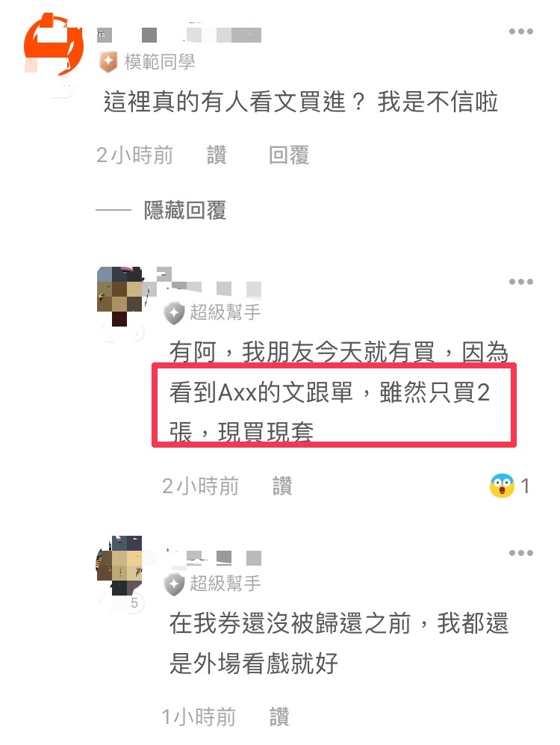560x745 pixels.
Task: Click the reaction count next to the emoji
Action: click(525, 486)
